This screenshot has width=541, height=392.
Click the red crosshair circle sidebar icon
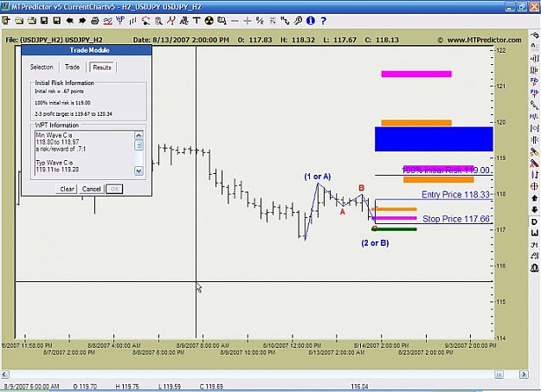(x=534, y=186)
